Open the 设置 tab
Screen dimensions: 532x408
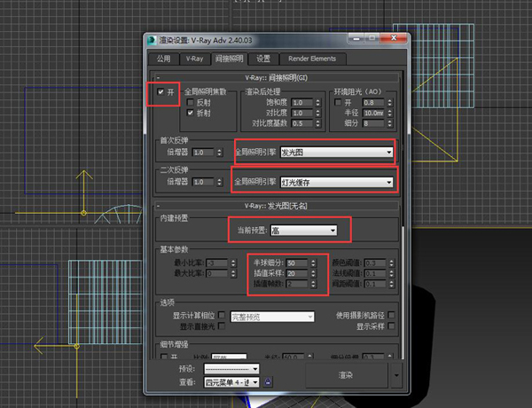tap(263, 59)
